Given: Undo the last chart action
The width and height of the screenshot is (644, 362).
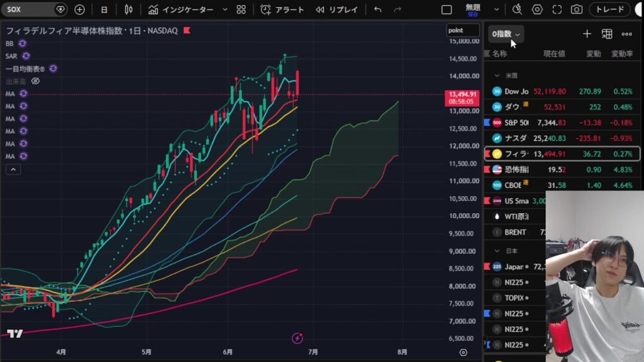Looking at the screenshot, I should (x=378, y=9).
